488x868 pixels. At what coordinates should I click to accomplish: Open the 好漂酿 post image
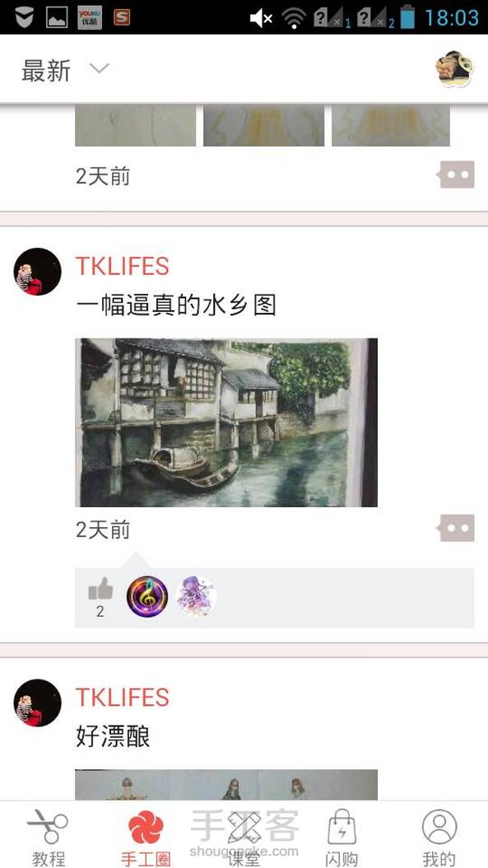coord(226,785)
